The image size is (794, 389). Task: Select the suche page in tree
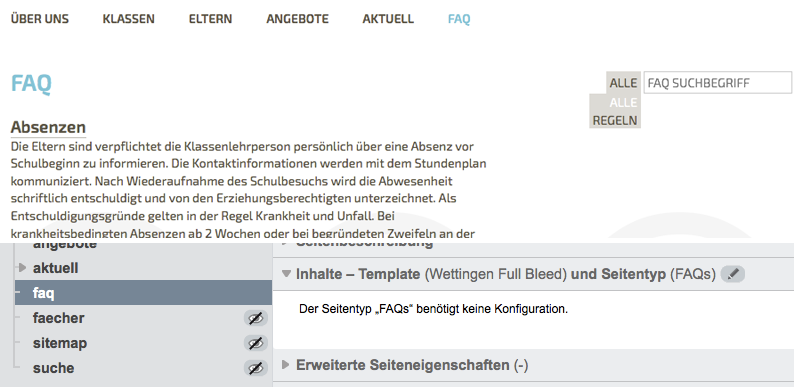click(54, 368)
